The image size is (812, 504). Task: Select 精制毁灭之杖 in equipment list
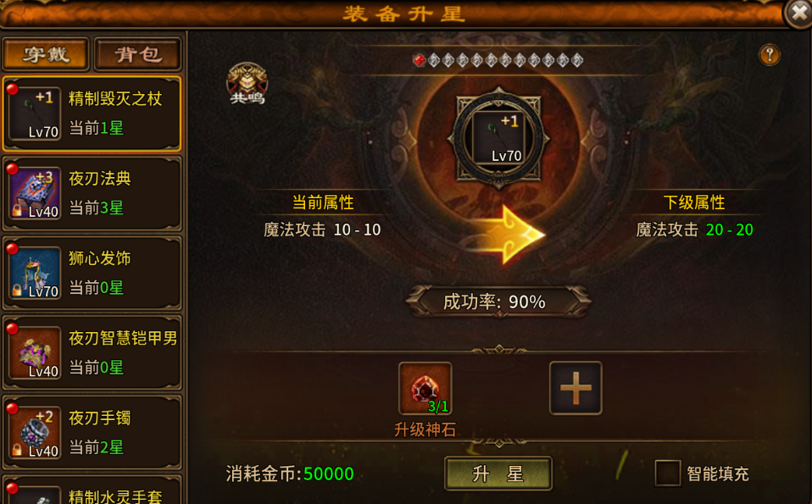coord(92,114)
